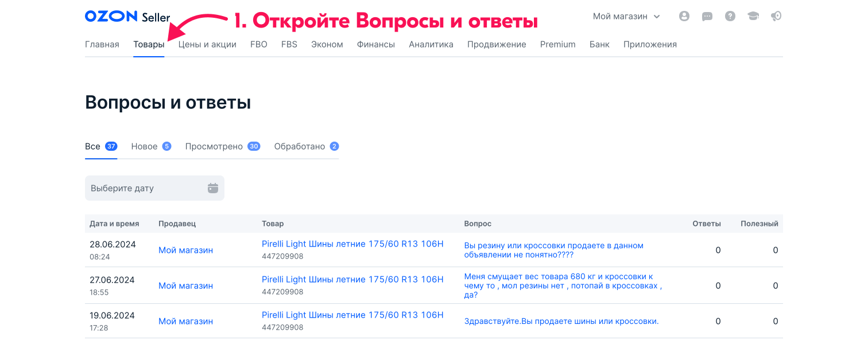This screenshot has width=868, height=344.
Task: Open the question starting "Меня смущает вес товара"
Action: pyautogui.click(x=563, y=286)
